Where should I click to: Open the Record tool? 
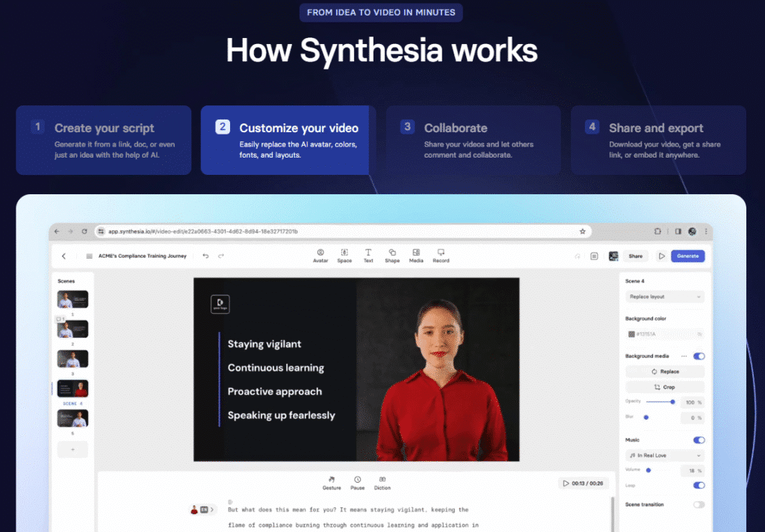pos(441,256)
